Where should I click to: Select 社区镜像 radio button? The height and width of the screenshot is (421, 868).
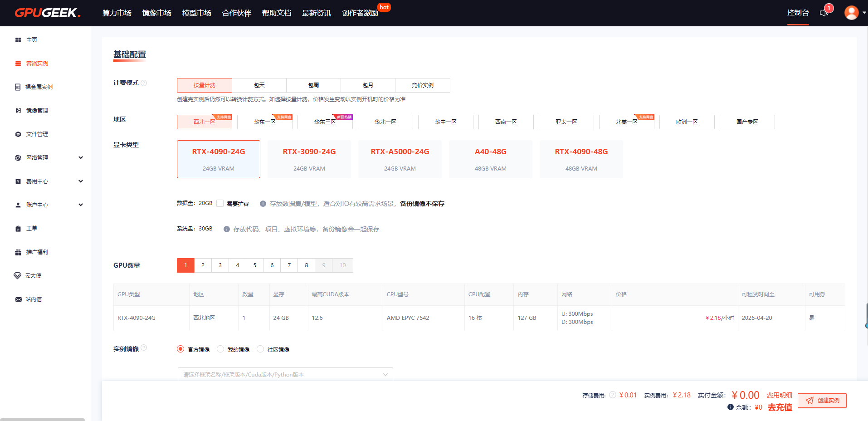point(260,349)
